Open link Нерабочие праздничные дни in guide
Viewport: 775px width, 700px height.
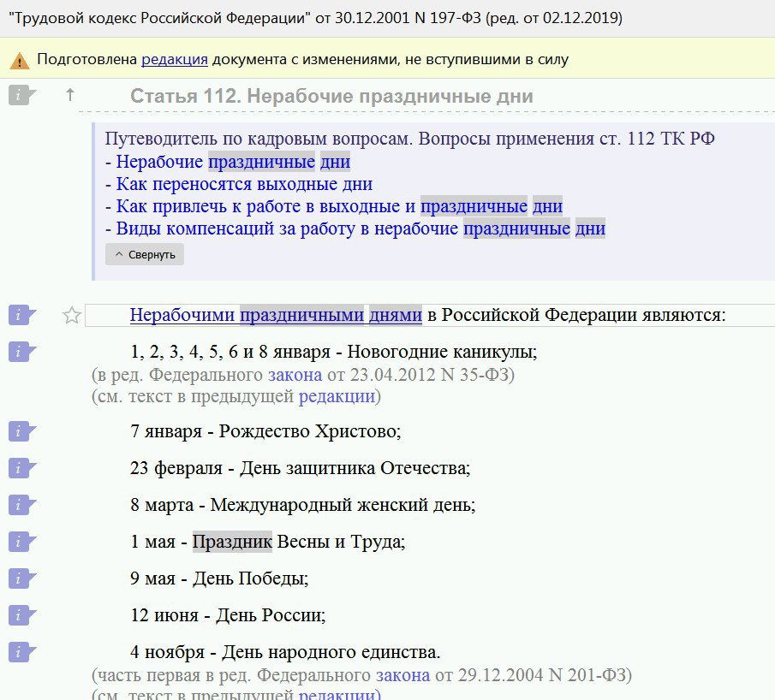[x=233, y=162]
